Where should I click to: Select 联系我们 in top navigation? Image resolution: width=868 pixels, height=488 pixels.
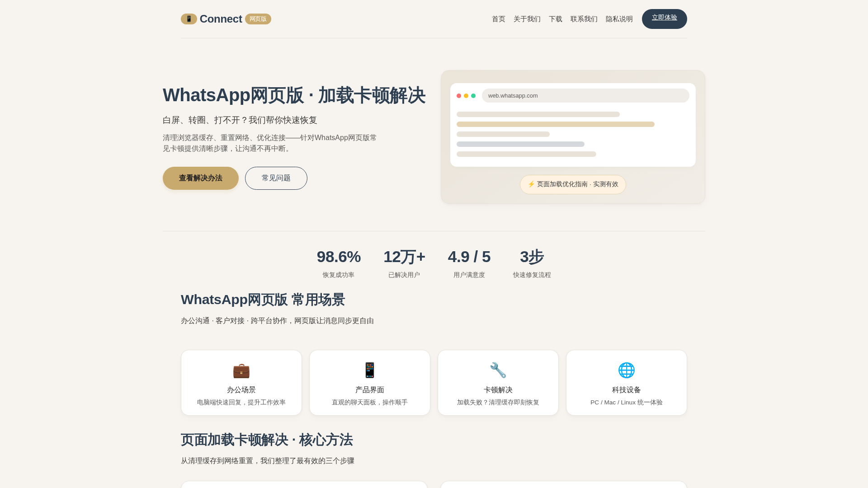click(584, 19)
